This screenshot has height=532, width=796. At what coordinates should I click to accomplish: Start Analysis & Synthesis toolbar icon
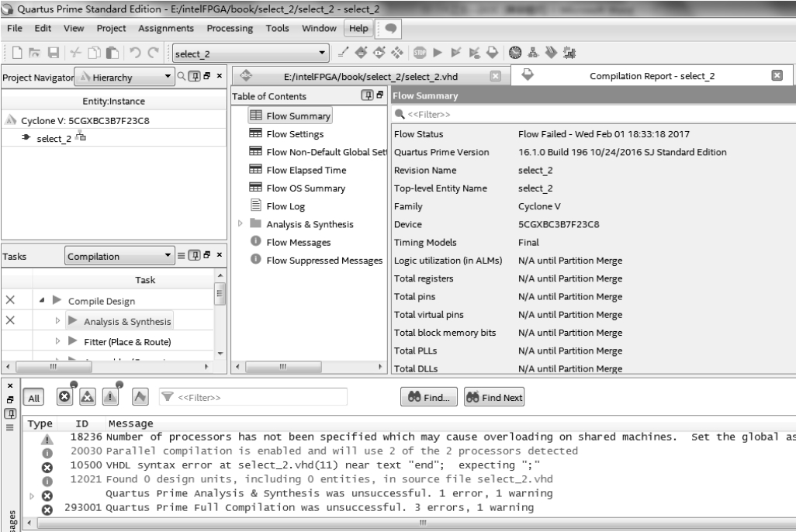(x=456, y=52)
